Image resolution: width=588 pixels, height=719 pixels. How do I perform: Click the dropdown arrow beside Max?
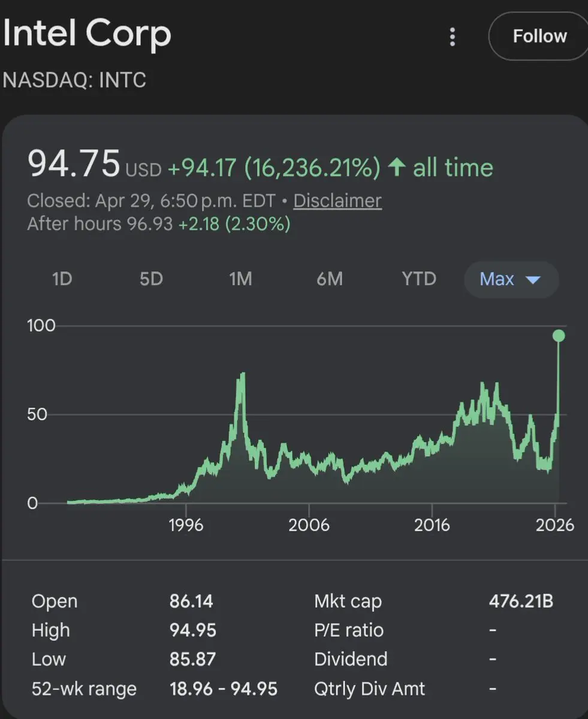[x=532, y=280]
